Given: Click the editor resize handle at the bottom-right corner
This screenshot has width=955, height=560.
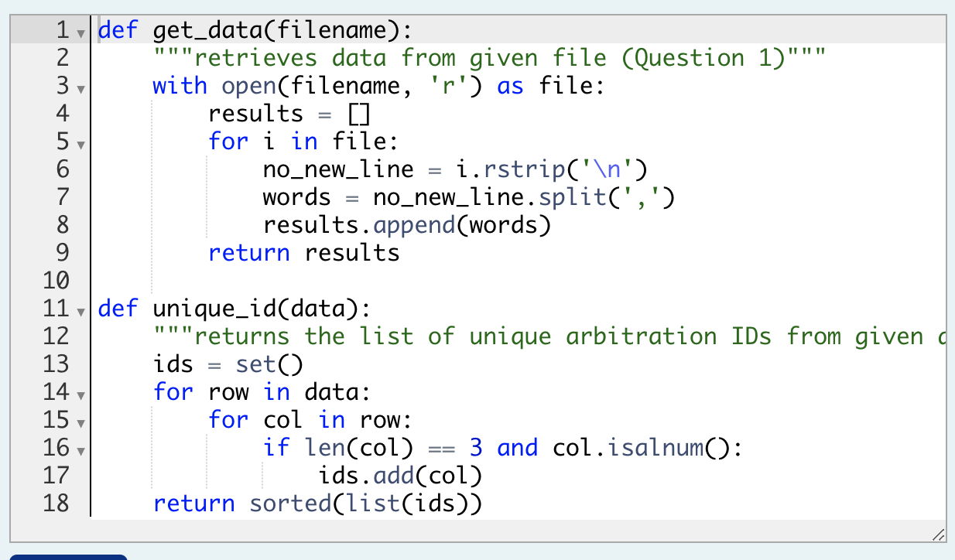Looking at the screenshot, I should click(937, 534).
